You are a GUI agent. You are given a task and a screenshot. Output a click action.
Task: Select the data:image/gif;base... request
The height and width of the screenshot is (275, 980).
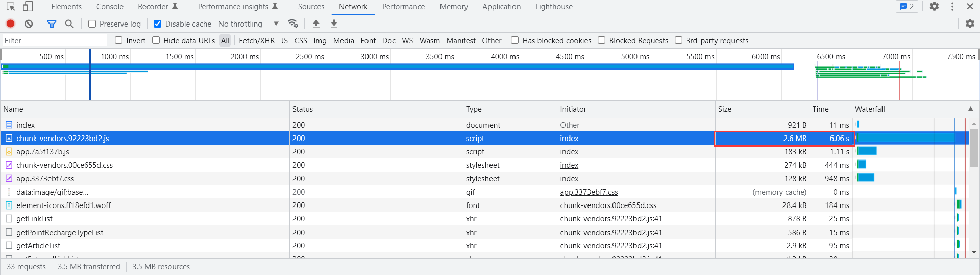click(52, 192)
